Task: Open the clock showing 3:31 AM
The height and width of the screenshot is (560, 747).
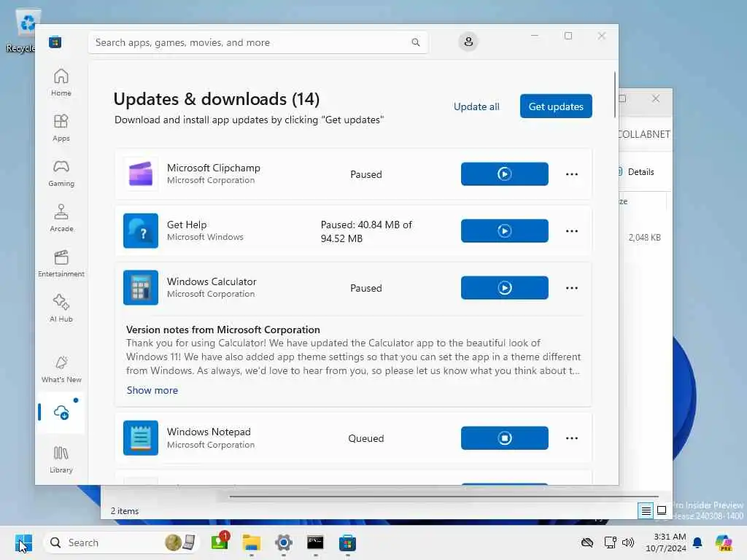Action: pos(665,542)
